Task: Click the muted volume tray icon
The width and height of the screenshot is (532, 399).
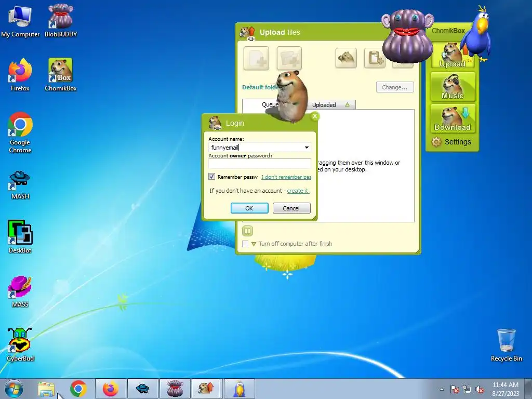Action: coord(480,389)
